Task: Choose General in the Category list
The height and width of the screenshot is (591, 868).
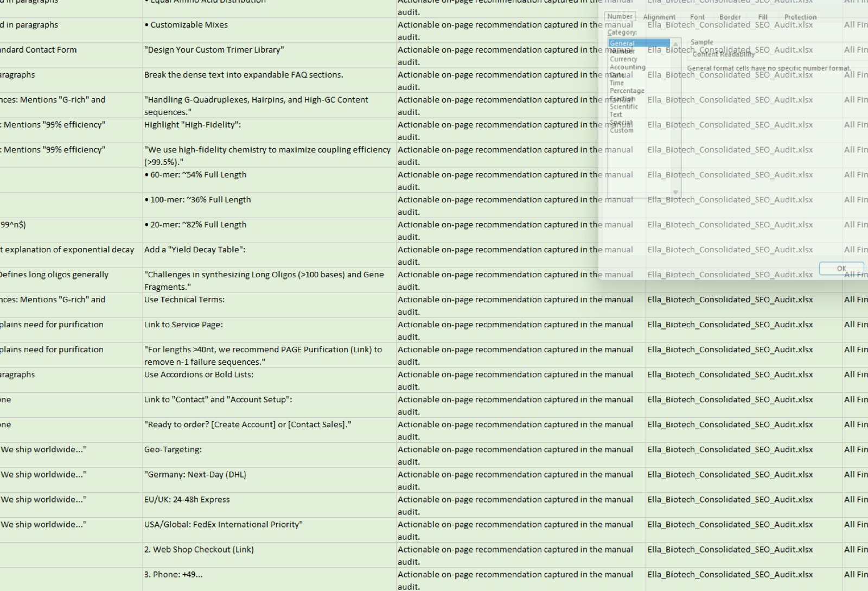Action: (x=639, y=43)
